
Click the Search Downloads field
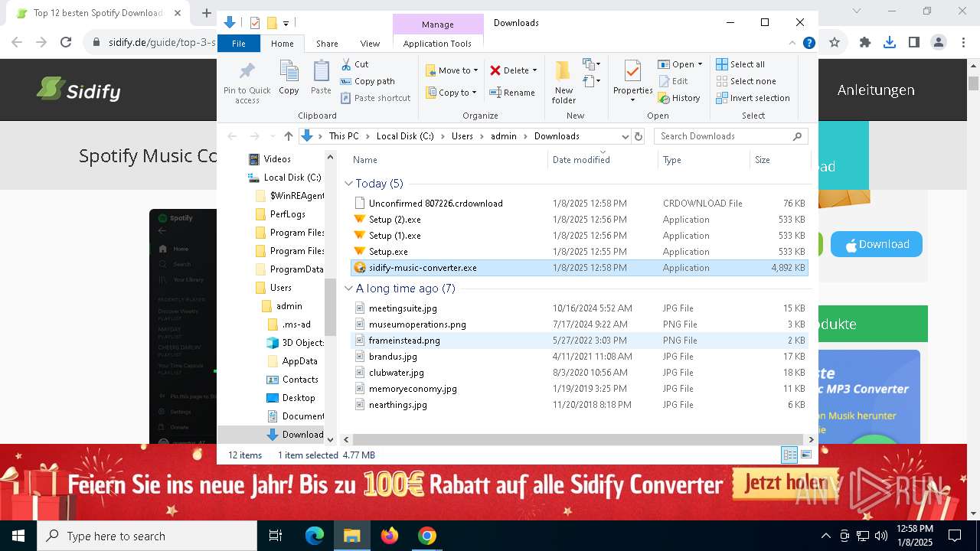point(729,136)
